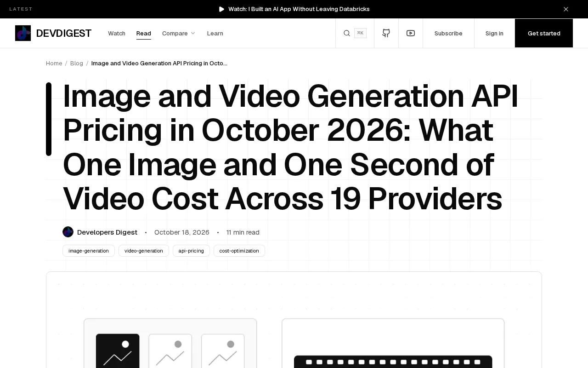Image resolution: width=588 pixels, height=368 pixels.
Task: Go to the Watch nav item
Action: [x=117, y=33]
